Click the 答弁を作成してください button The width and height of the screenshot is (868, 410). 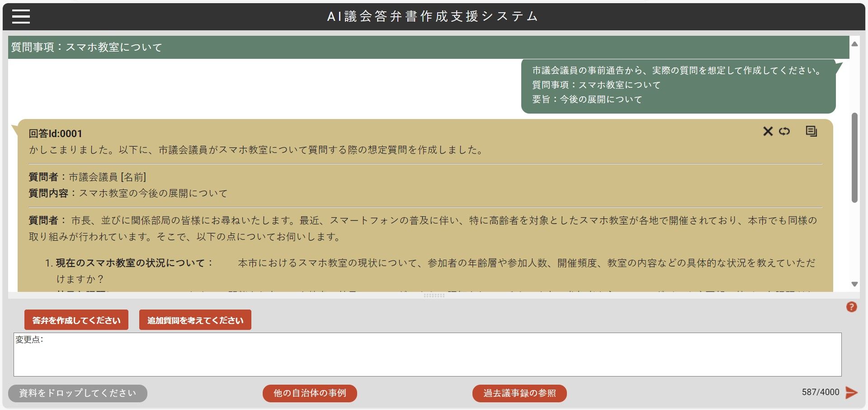(76, 320)
